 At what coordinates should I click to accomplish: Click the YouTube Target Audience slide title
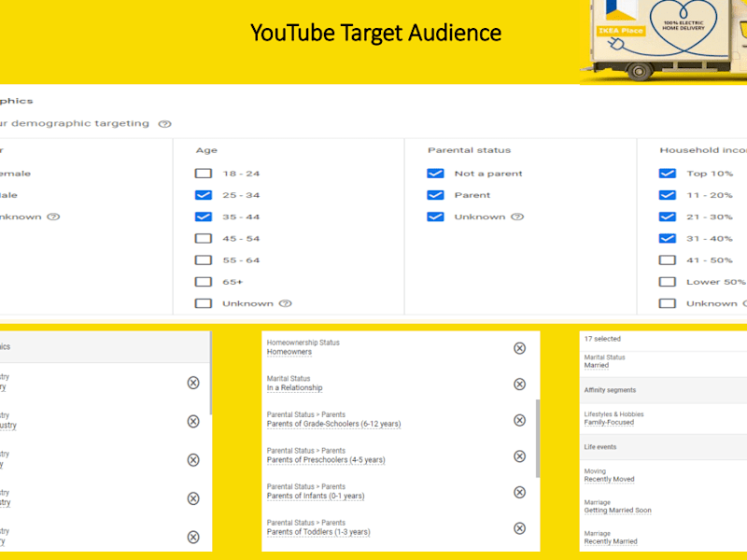click(x=376, y=33)
